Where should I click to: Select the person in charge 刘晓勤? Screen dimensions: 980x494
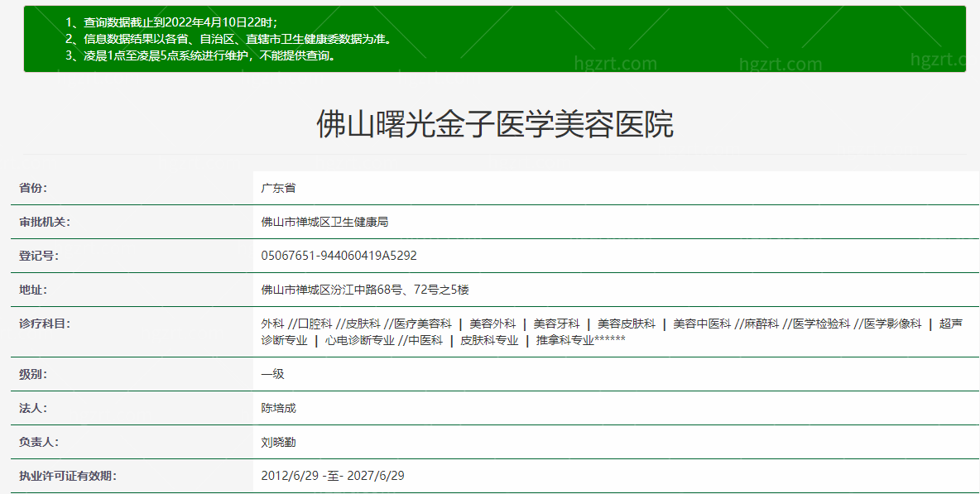point(278,442)
